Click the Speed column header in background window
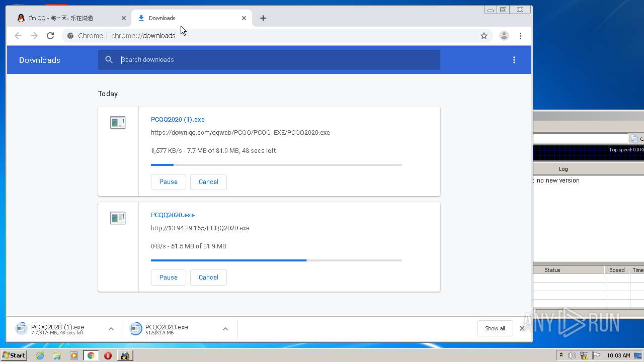 (617, 270)
